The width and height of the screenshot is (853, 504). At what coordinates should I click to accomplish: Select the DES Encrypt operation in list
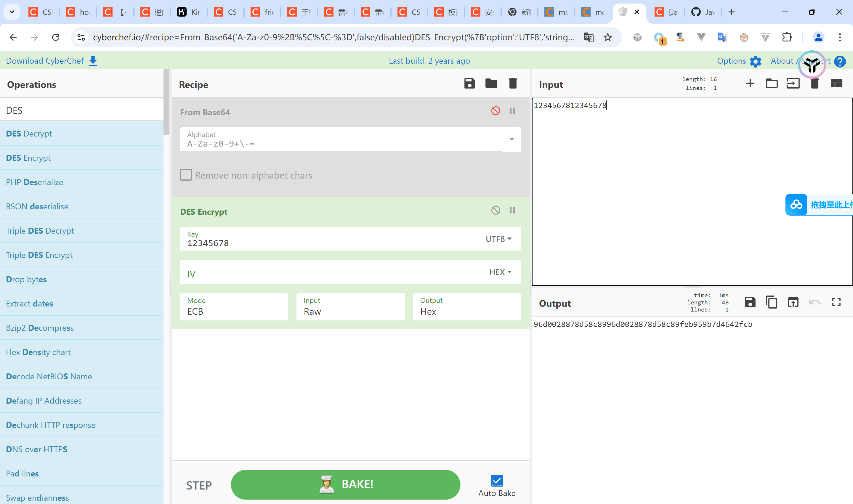coord(81,158)
